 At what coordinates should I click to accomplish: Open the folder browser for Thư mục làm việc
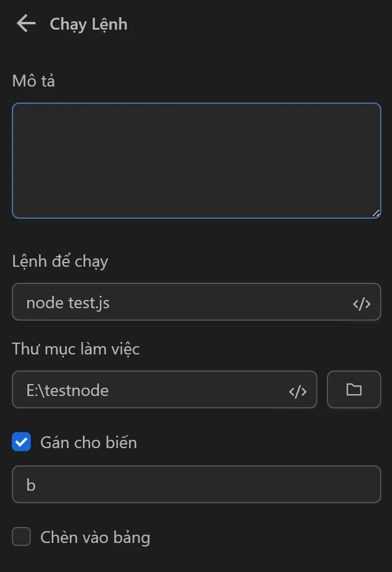click(354, 389)
